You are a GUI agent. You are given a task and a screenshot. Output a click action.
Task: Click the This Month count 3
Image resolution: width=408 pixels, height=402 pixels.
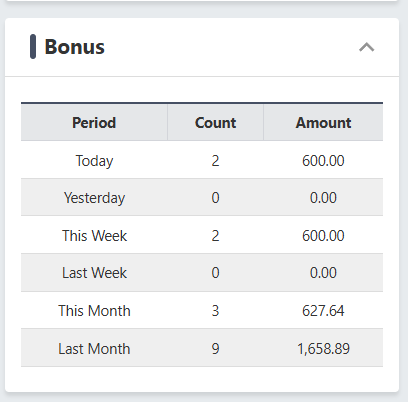coord(215,311)
